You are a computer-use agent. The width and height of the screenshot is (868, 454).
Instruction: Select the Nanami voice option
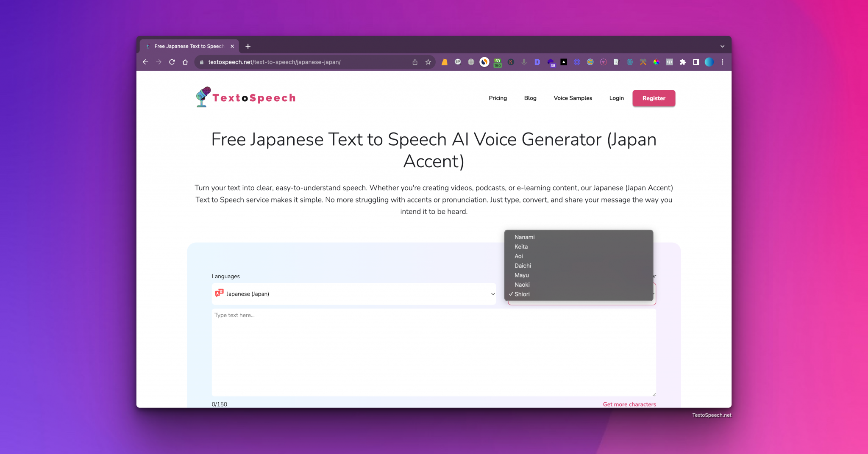click(525, 237)
